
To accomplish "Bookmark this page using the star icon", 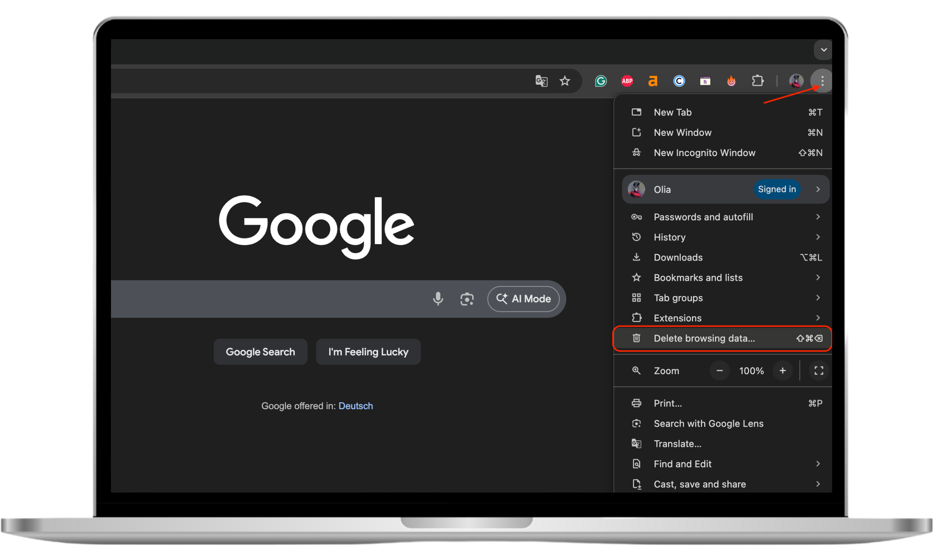I will coord(565,81).
